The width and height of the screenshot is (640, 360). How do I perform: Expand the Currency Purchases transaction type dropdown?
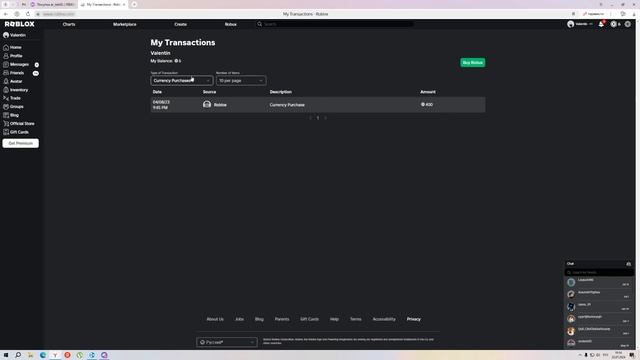tap(182, 80)
